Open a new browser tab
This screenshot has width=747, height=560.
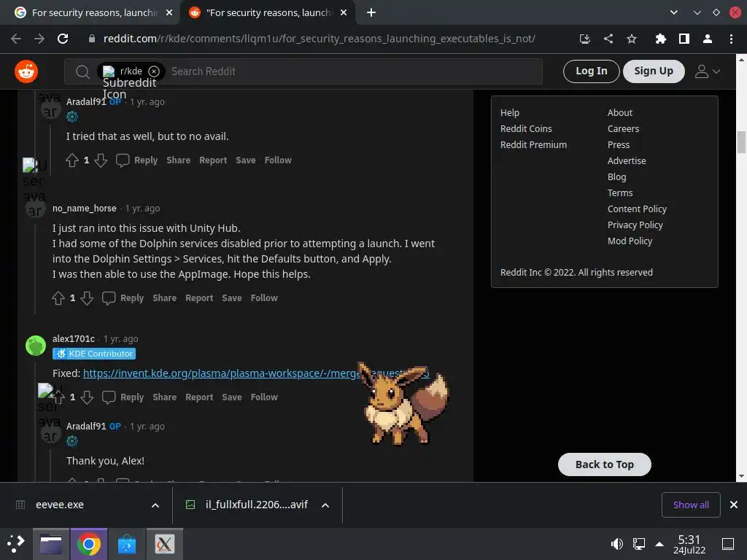point(371,12)
